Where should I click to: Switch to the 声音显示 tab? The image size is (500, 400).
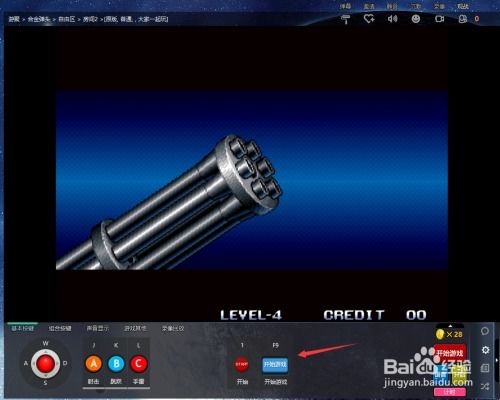pyautogui.click(x=97, y=329)
